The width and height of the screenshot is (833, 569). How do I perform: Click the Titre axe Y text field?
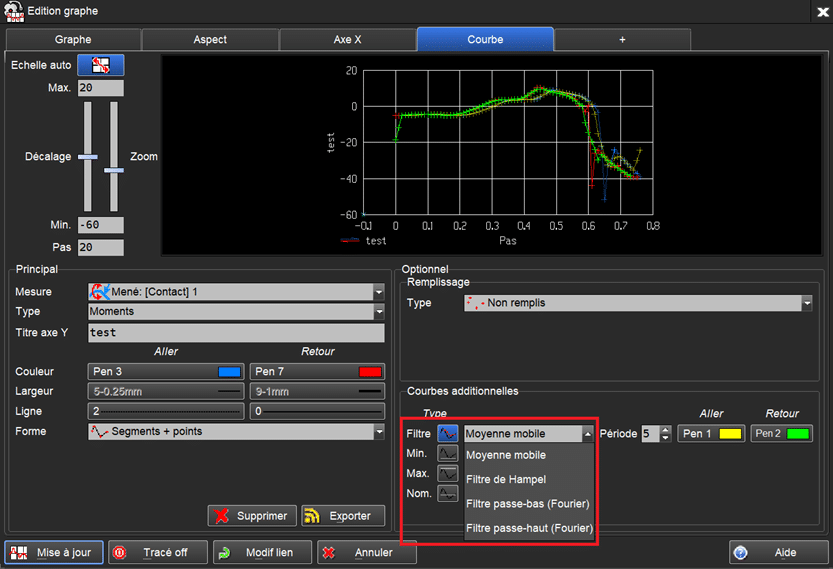tap(236, 332)
